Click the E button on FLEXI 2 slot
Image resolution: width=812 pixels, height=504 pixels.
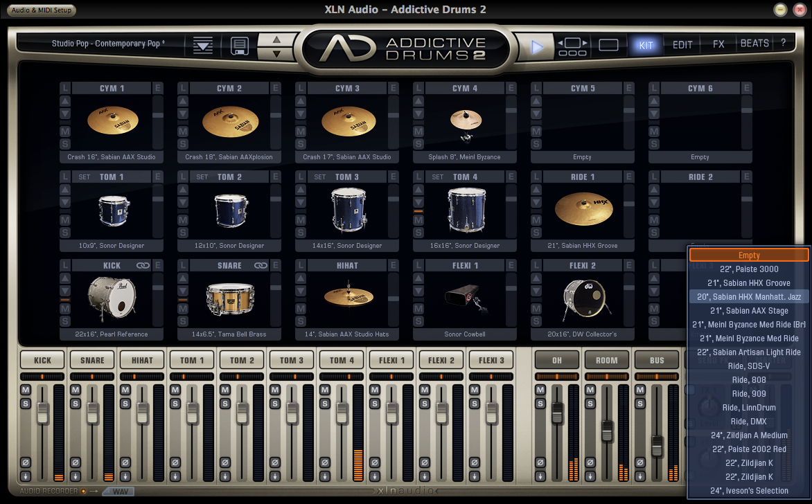click(x=628, y=265)
